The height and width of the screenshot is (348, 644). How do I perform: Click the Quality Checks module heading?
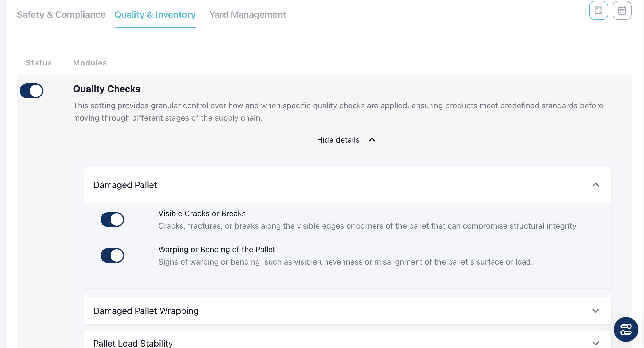click(x=107, y=89)
